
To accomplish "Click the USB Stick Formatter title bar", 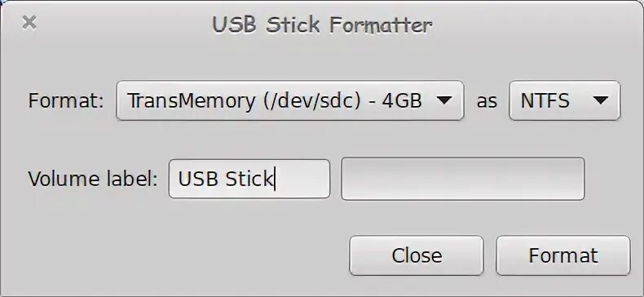I will [x=322, y=24].
